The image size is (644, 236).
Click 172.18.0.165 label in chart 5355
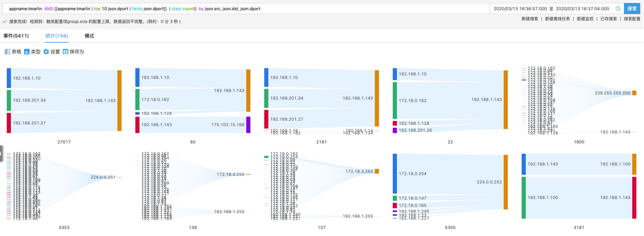[412, 205]
